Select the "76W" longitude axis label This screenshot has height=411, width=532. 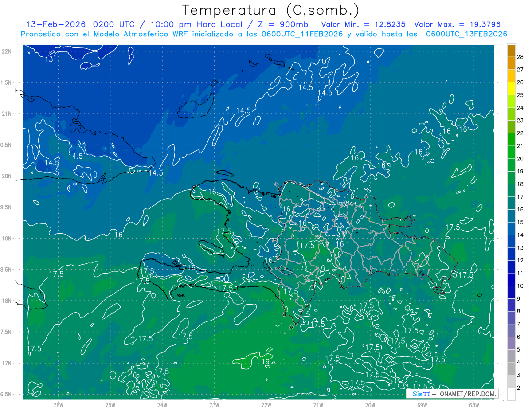click(x=58, y=405)
